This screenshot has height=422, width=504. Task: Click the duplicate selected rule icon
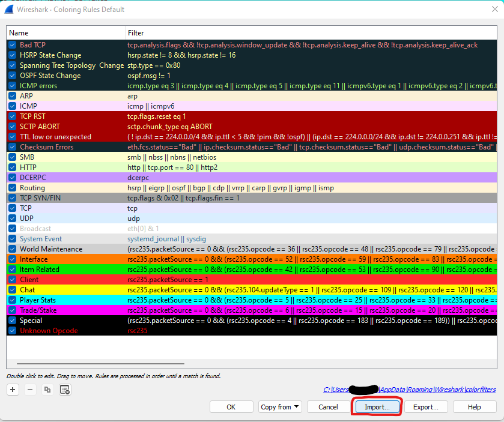click(47, 390)
